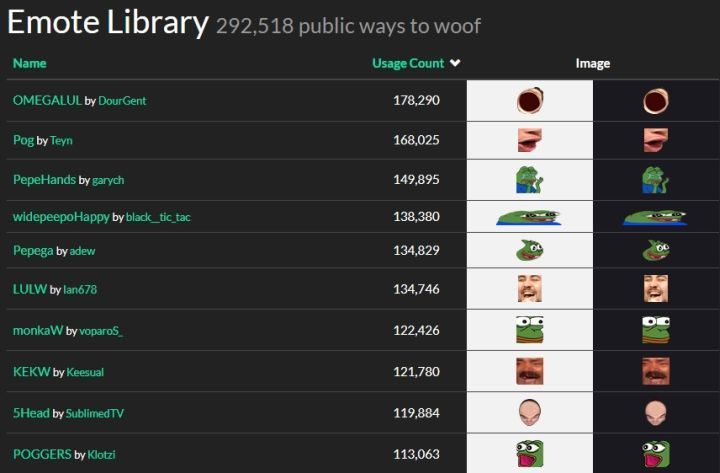Screen dimensions: 720x473
Task: Toggle sort arrow next to Usage Count
Action: click(x=456, y=63)
